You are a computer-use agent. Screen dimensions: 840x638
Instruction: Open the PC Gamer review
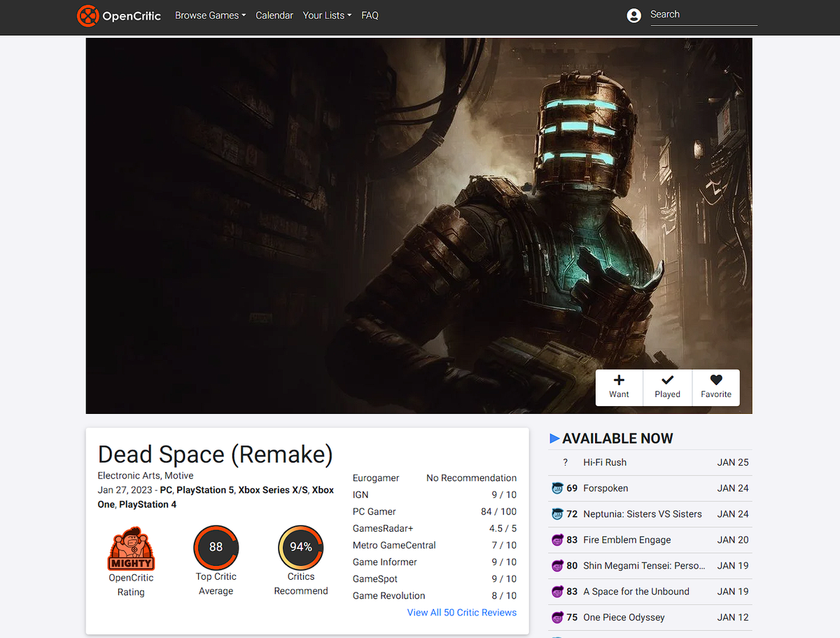(374, 511)
